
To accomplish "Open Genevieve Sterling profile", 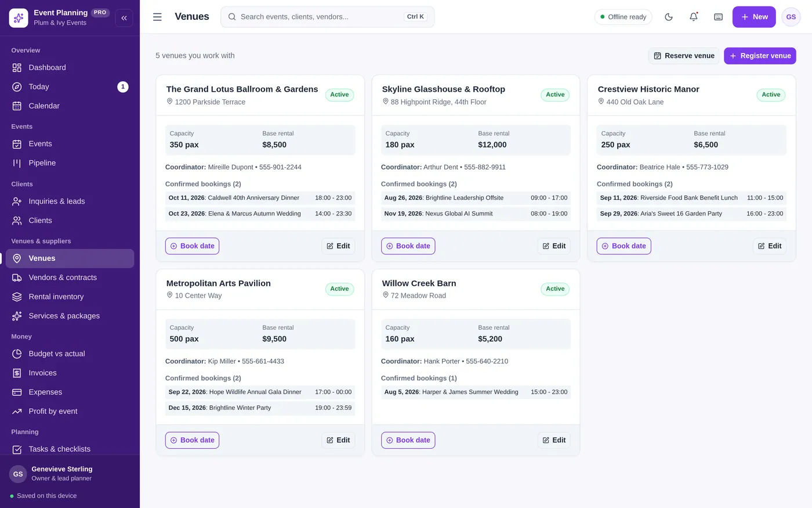I will pyautogui.click(x=70, y=474).
